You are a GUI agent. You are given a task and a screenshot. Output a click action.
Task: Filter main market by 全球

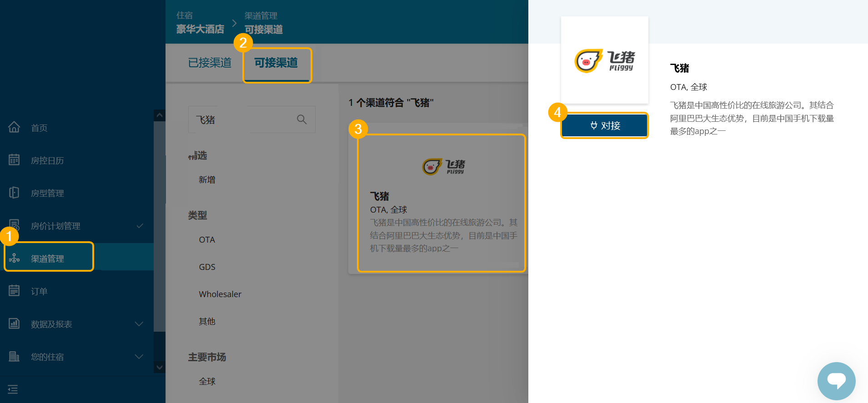click(207, 382)
